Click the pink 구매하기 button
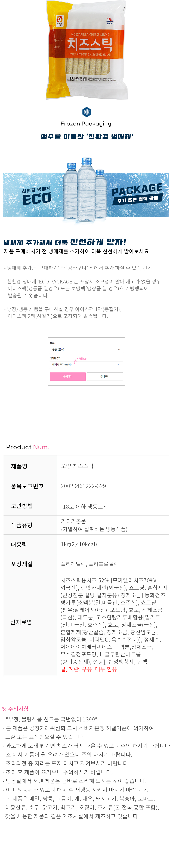The height and width of the screenshot is (868, 170). tap(68, 376)
